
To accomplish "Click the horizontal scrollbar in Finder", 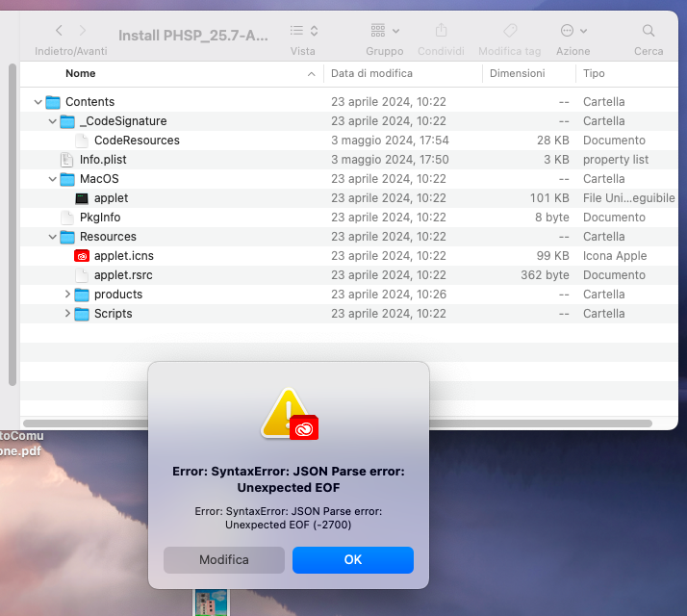I will pos(338,423).
